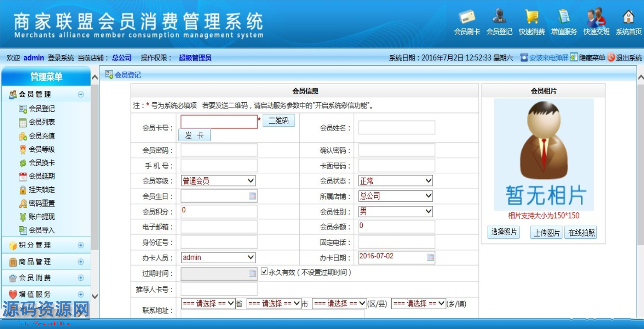
Task: Click 会员列表 table icon in sidebar
Action: click(x=23, y=122)
